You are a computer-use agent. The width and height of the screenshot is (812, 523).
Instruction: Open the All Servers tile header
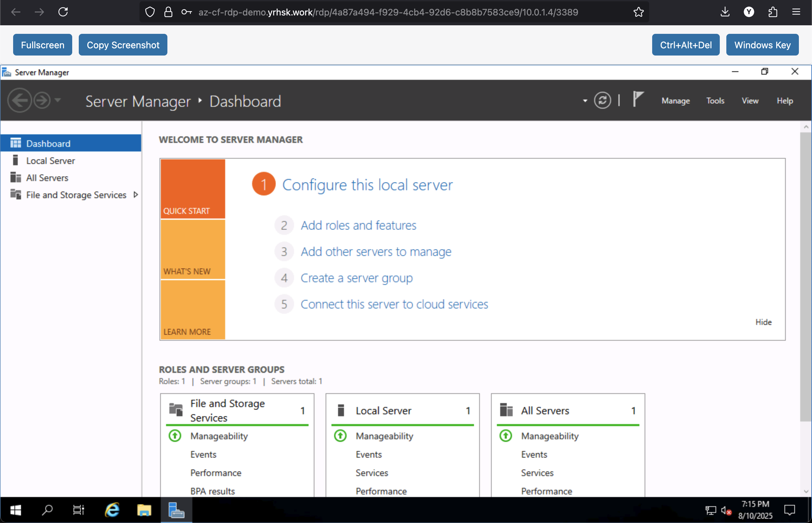[x=568, y=410]
